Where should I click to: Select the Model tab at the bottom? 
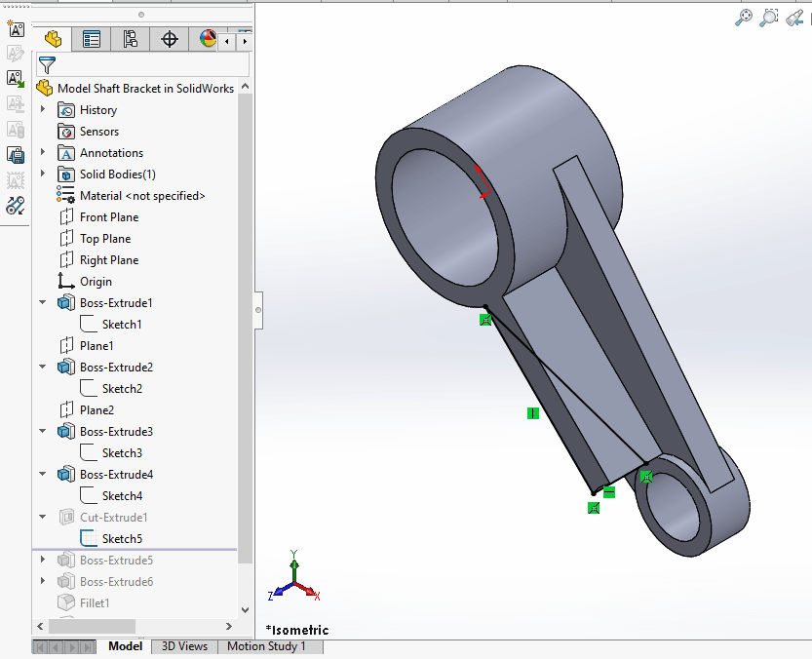click(x=125, y=646)
